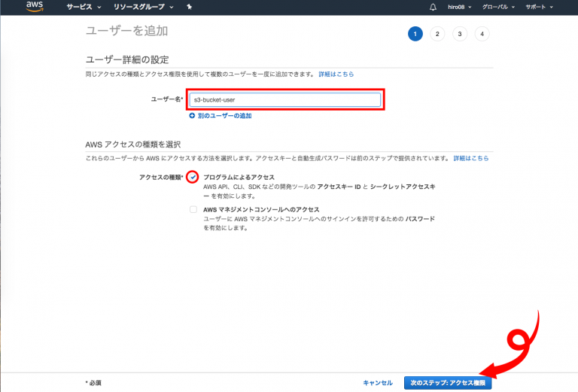
Task: Click the ユーザーを追加 page title
Action: point(126,31)
